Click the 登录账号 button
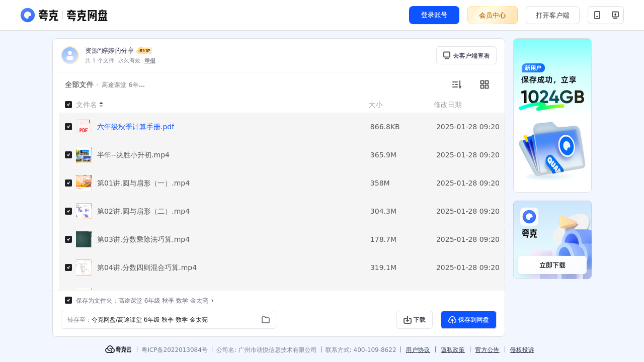Viewport: 644px width, 362px height. [x=434, y=15]
